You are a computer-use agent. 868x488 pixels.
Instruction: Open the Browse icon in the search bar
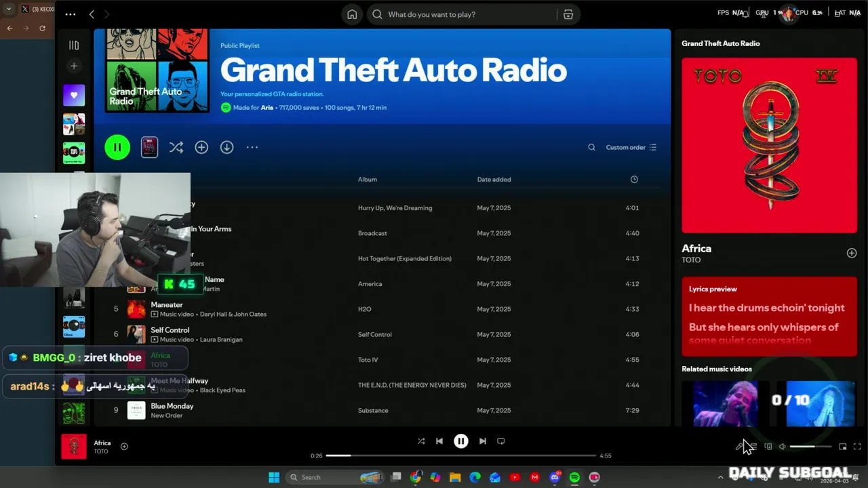pos(568,14)
